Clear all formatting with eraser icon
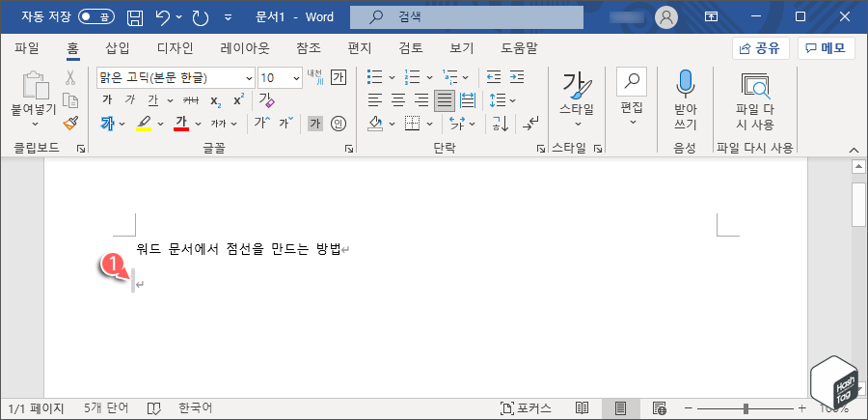The width and height of the screenshot is (868, 420). (266, 100)
